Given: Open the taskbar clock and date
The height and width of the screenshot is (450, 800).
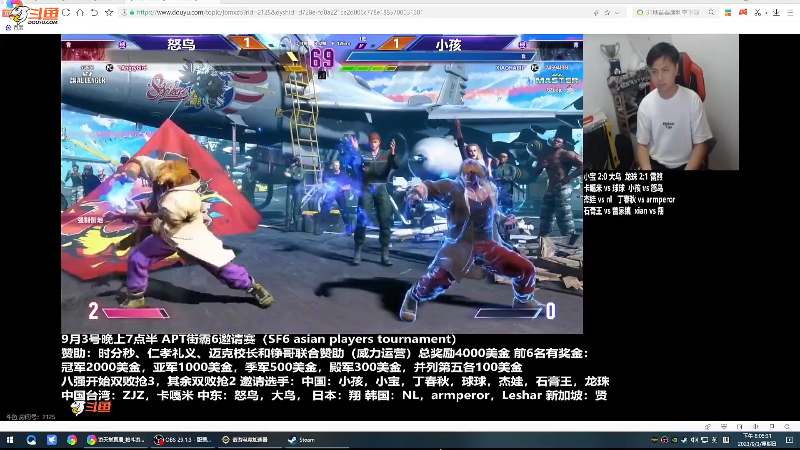Looking at the screenshot, I should (757, 440).
